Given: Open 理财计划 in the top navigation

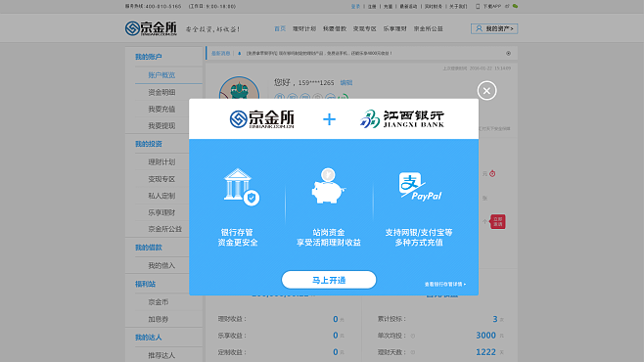Looking at the screenshot, I should 304,28.
